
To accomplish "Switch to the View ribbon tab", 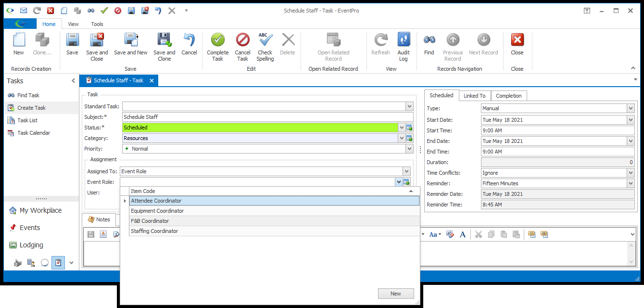I will click(73, 24).
